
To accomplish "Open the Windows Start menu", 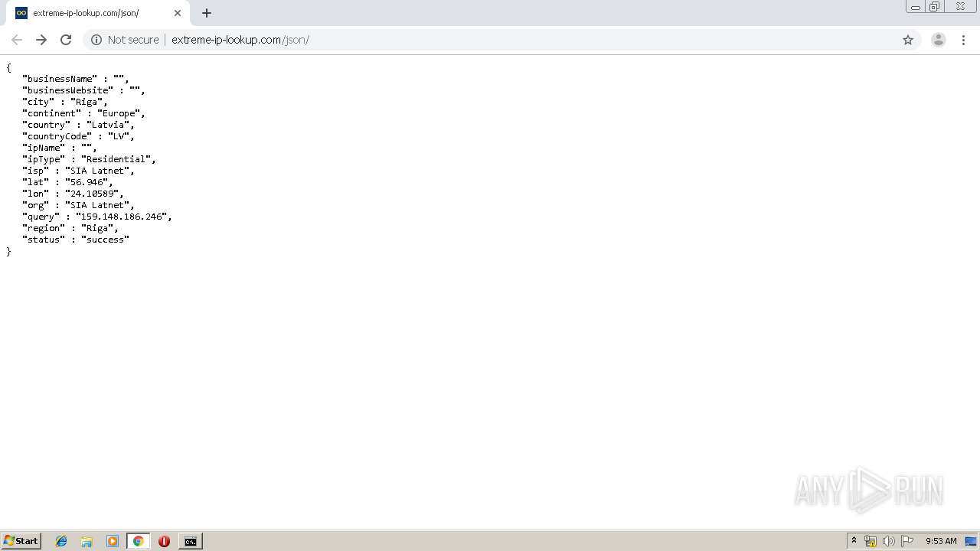I will pos(21,541).
